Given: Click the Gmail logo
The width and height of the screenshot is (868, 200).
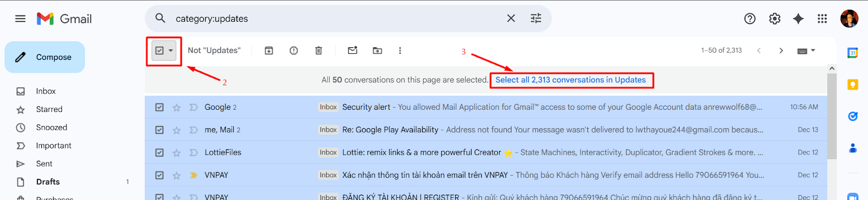Looking at the screenshot, I should click(x=64, y=18).
